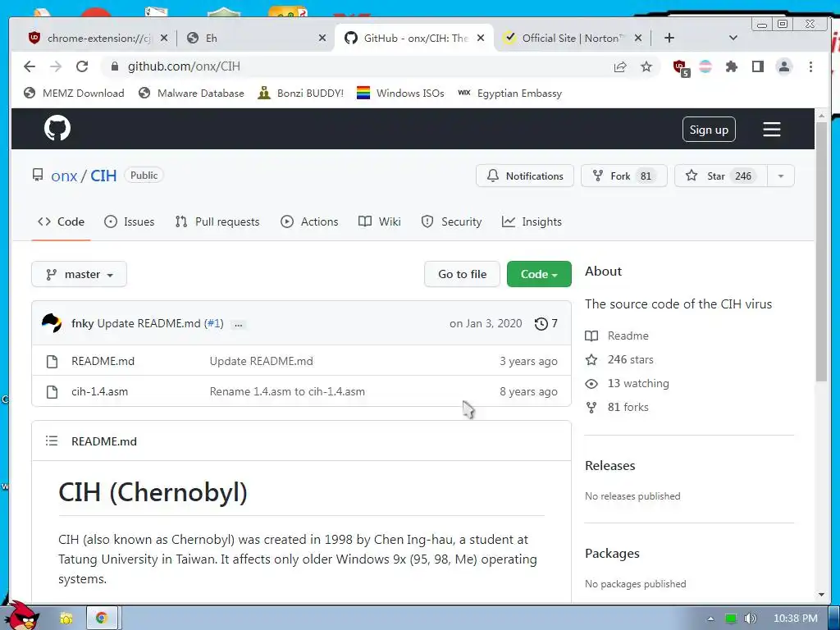Open README table of contents icon
Image resolution: width=840 pixels, height=630 pixels.
click(x=52, y=441)
